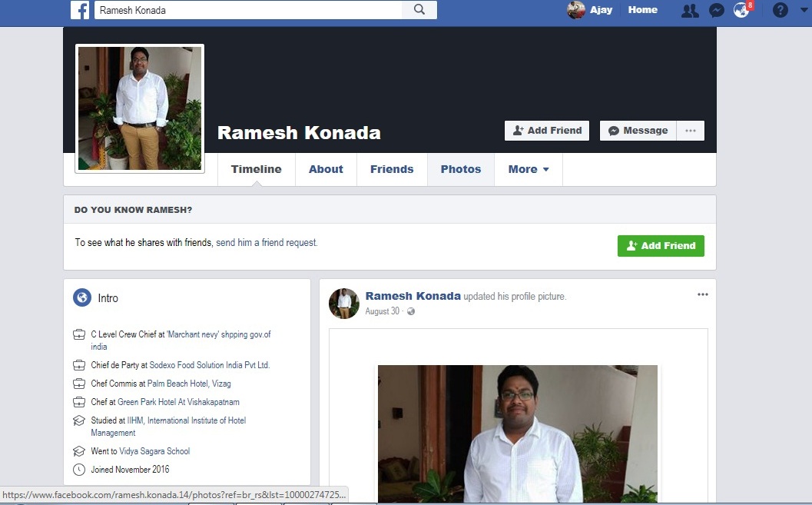Open Sodexo Food Solution India Pvt Ltd. link

pyautogui.click(x=210, y=365)
